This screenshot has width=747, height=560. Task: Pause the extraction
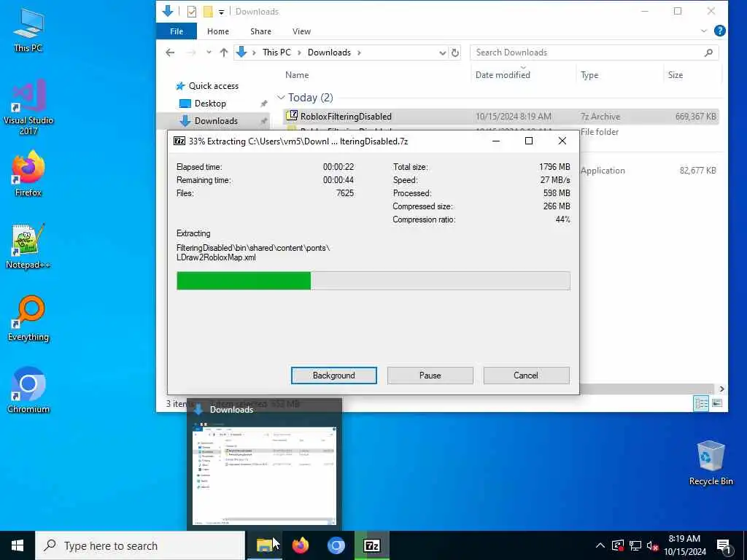click(430, 376)
